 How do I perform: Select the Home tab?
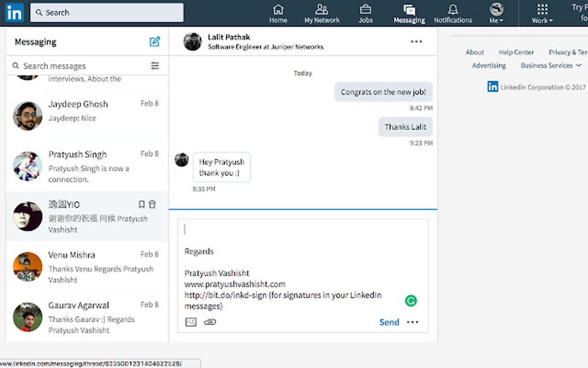(x=278, y=13)
